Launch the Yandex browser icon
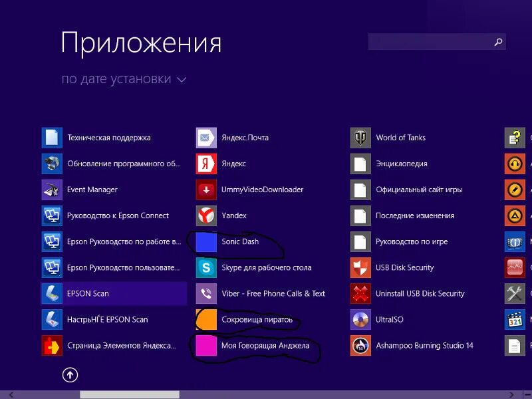The height and width of the screenshot is (399, 532). click(x=206, y=215)
